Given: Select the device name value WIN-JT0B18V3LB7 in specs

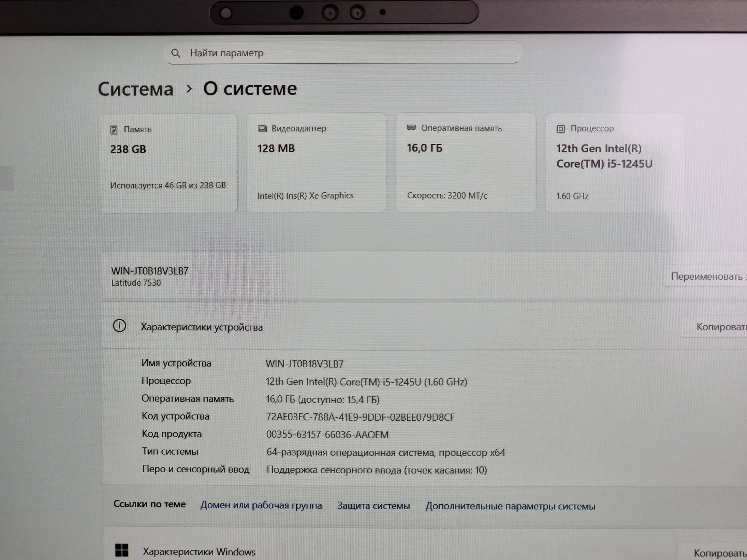Looking at the screenshot, I should pyautogui.click(x=304, y=364).
